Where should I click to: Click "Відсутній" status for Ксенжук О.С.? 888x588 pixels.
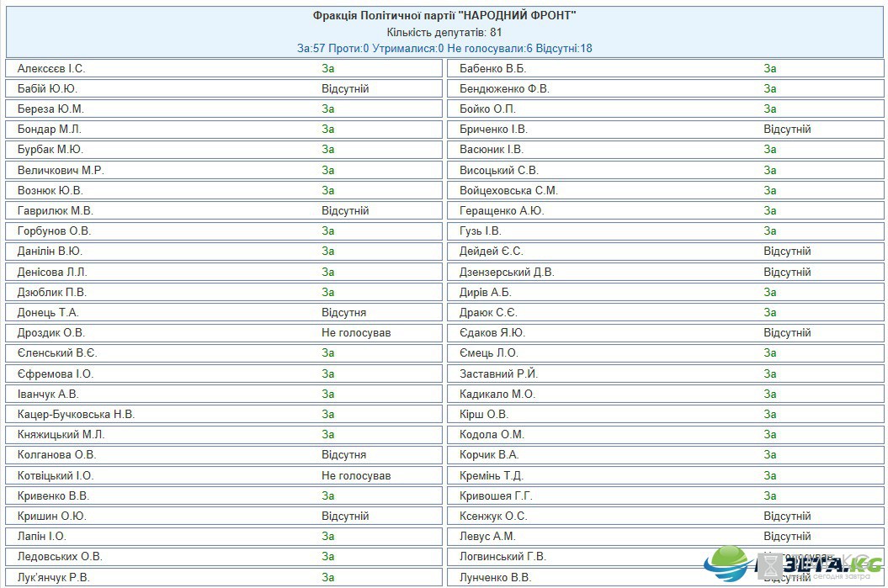tap(787, 516)
